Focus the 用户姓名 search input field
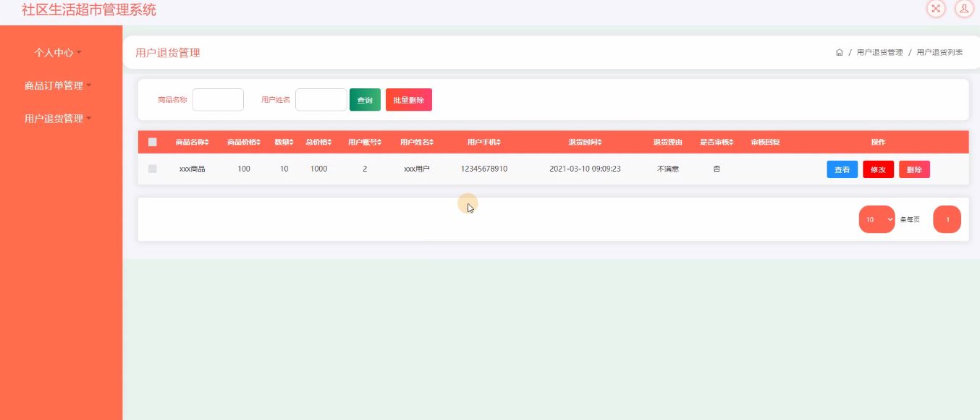980x420 pixels. click(321, 100)
